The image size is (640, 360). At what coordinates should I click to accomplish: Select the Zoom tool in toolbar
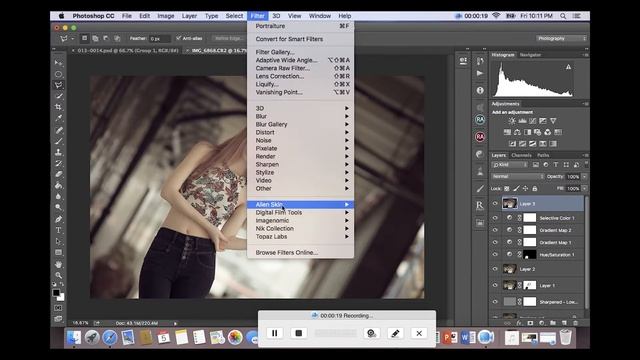click(x=58, y=276)
